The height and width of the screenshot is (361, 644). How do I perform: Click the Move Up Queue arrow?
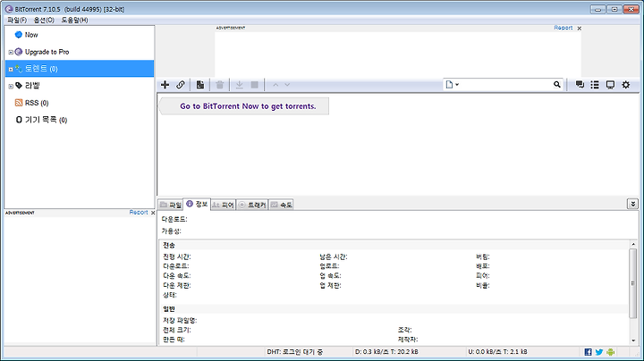pos(275,85)
